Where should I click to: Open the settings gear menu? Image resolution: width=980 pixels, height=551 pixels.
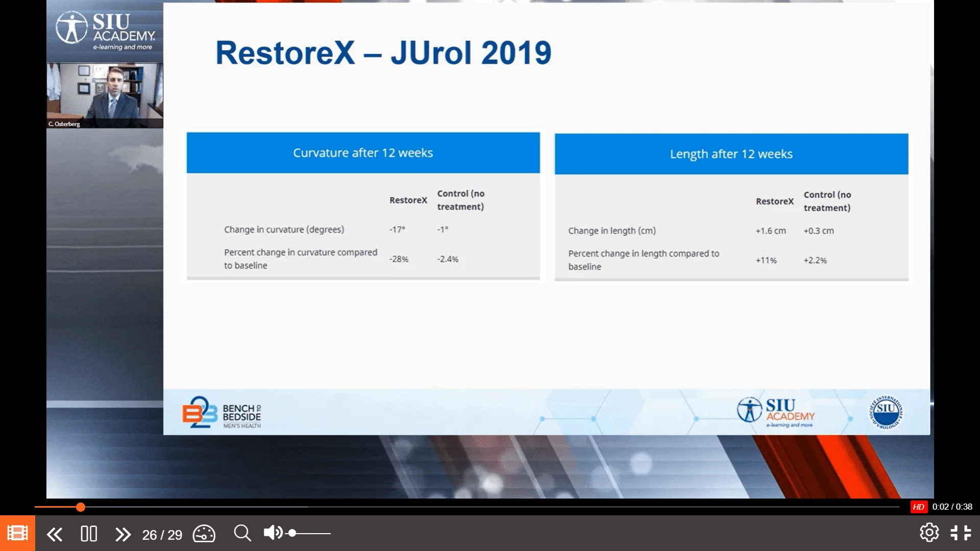[x=929, y=533]
